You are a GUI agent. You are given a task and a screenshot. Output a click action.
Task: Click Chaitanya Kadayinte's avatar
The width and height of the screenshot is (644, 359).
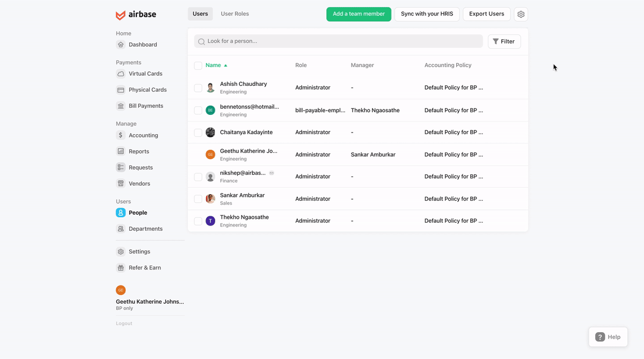tap(210, 132)
